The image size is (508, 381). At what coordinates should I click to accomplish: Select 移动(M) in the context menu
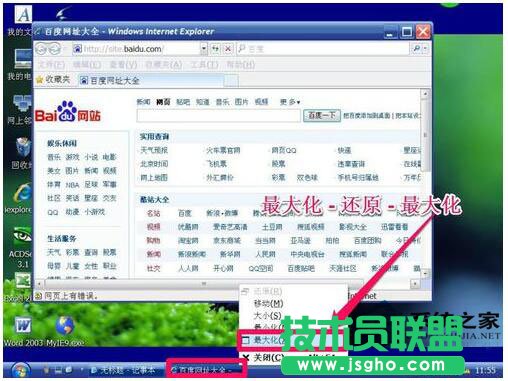[x=268, y=304]
